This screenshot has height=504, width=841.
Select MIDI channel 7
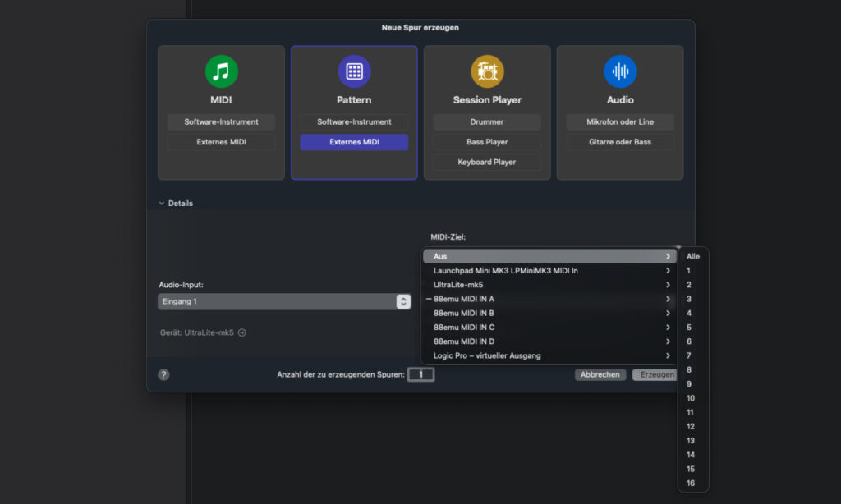693,355
